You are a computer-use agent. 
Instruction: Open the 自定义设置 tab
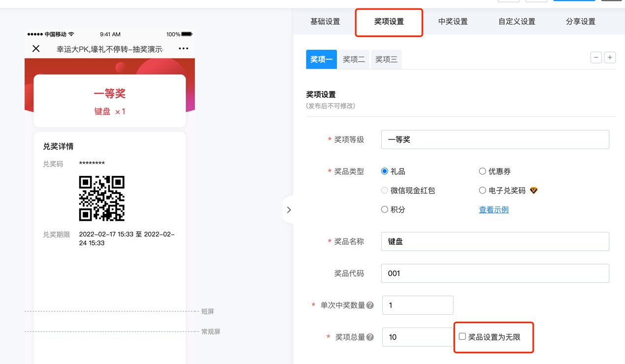(x=517, y=22)
